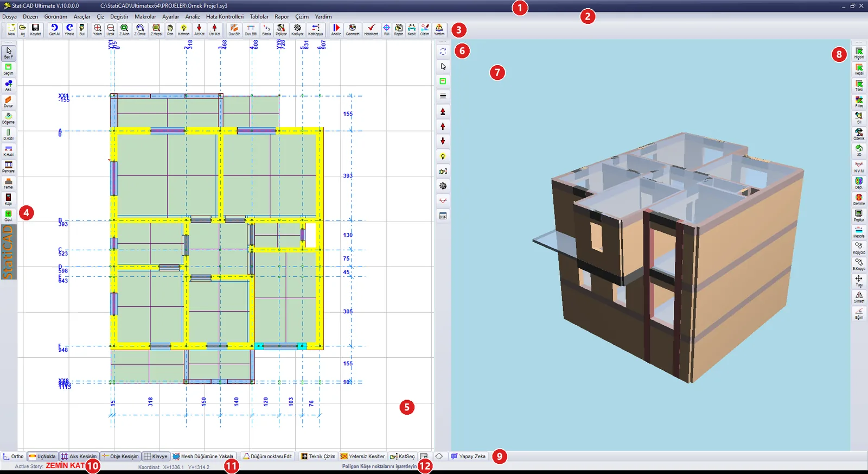The height and width of the screenshot is (474, 868).
Task: Click the Geri Al undo icon
Action: [54, 29]
